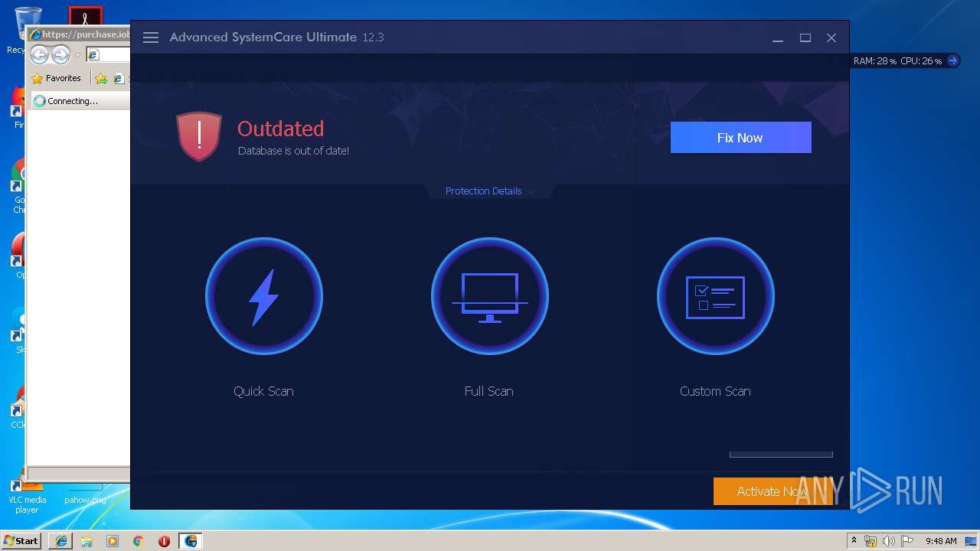Open Action Center flag tray icon

(906, 541)
